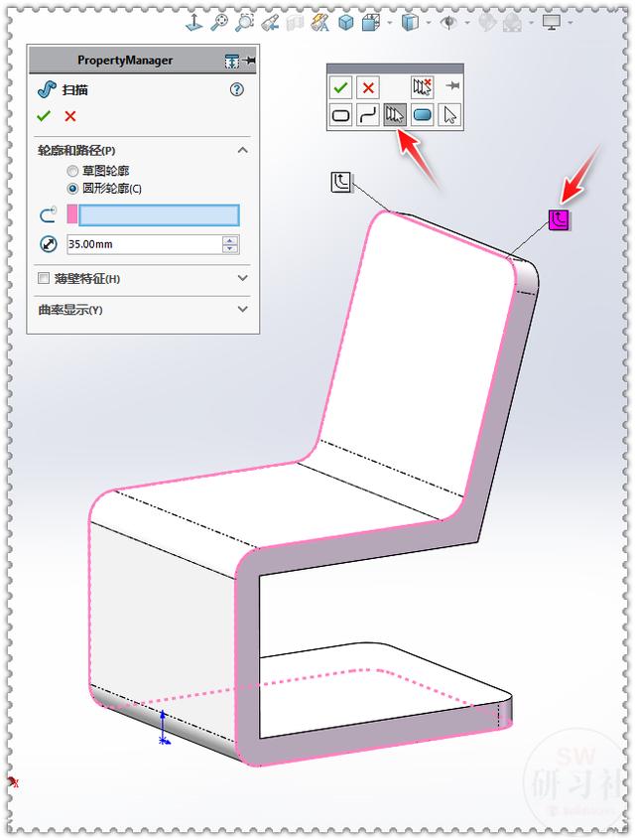Collapse the 轮廓和路径 section
This screenshot has height=840, width=635.
coord(242,150)
